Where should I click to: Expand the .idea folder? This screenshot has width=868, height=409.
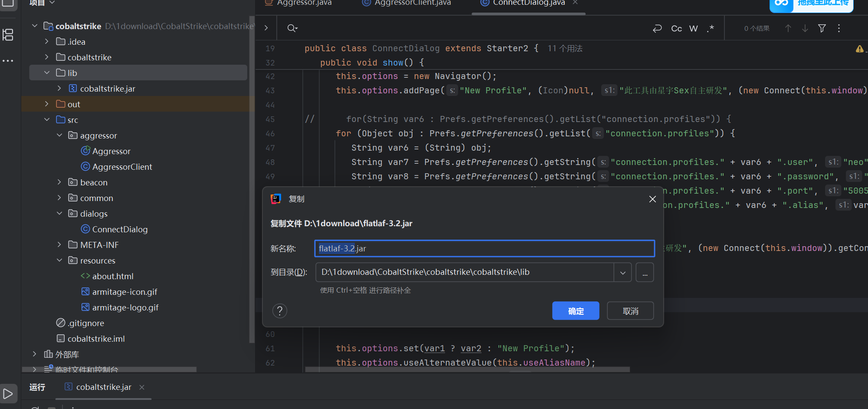(x=47, y=42)
